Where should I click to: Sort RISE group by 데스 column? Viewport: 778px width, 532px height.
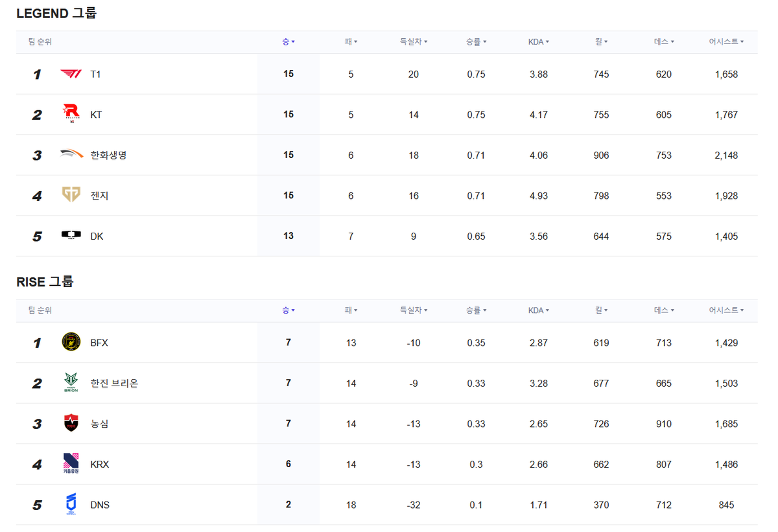pyautogui.click(x=664, y=310)
